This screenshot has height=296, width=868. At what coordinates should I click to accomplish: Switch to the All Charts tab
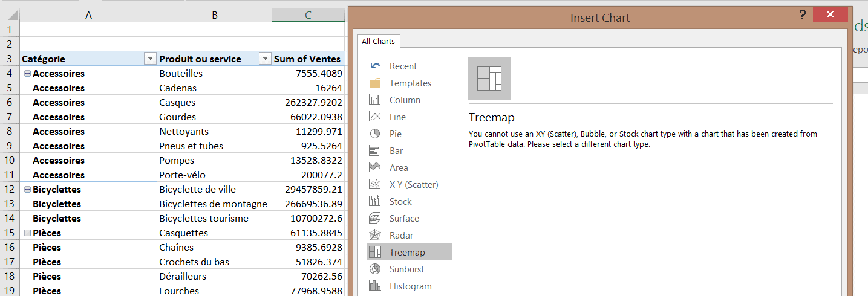click(378, 42)
